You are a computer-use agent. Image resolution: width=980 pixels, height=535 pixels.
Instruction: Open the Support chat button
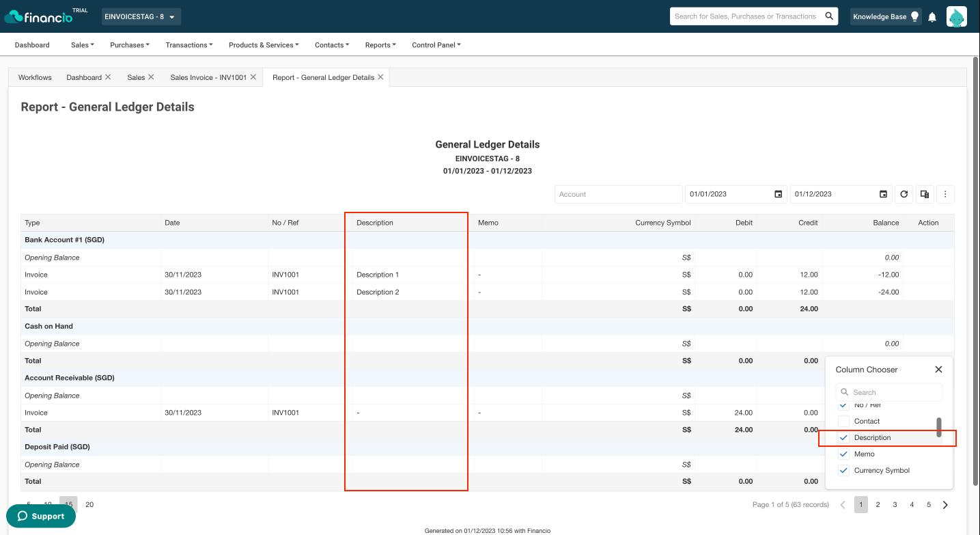coord(41,516)
